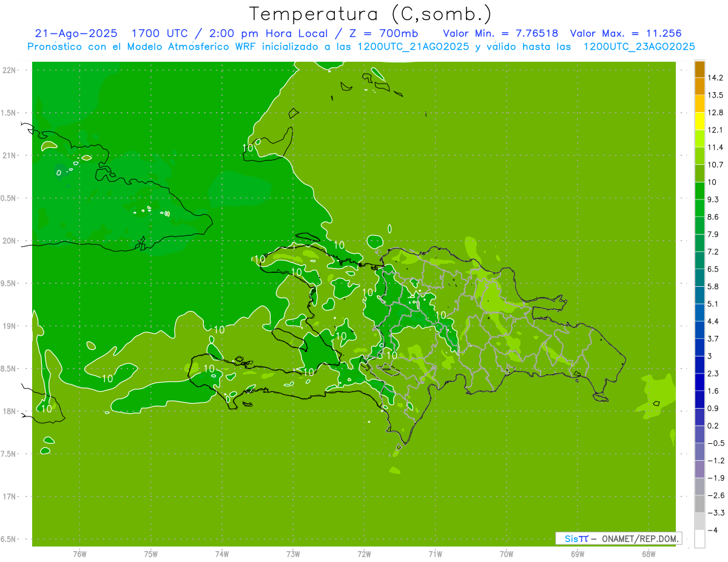This screenshot has width=728, height=562.
Task: Click the "74W" longitude axis label
Action: pyautogui.click(x=222, y=554)
